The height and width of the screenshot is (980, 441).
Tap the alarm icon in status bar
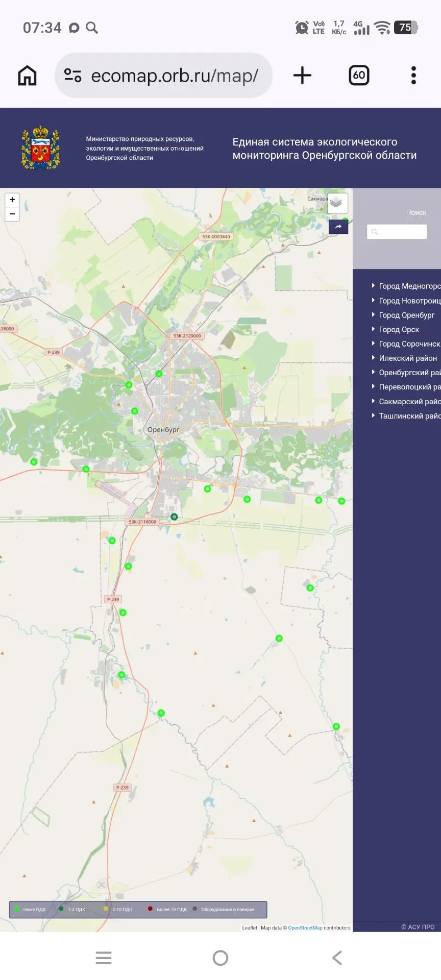click(x=302, y=28)
